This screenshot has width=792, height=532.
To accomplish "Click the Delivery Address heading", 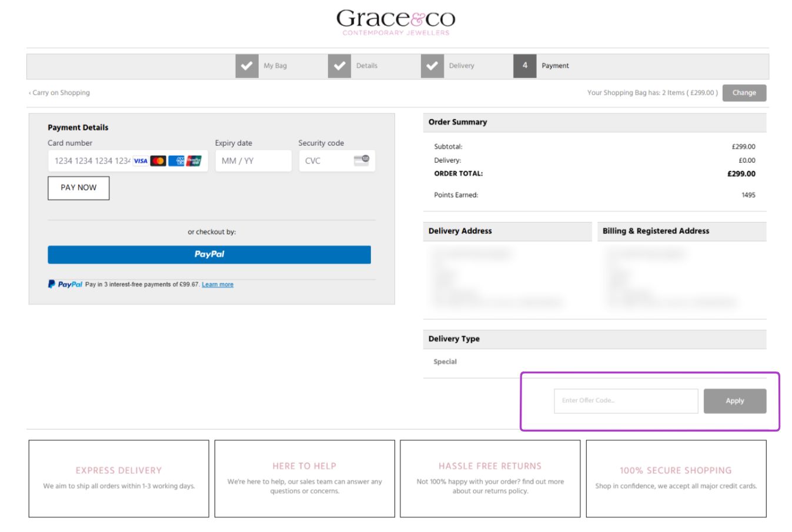I will click(x=460, y=231).
